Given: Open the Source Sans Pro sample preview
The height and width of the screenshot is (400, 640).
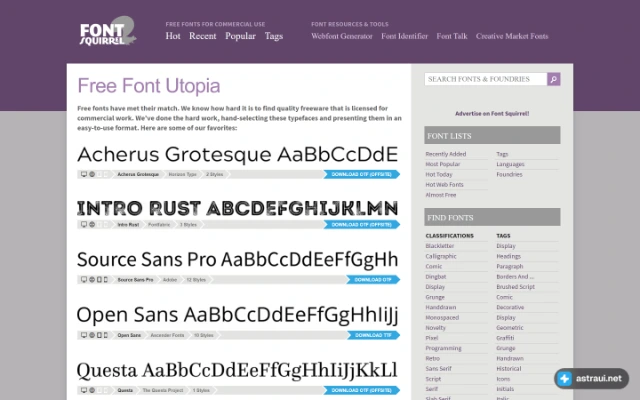Looking at the screenshot, I should (238, 260).
